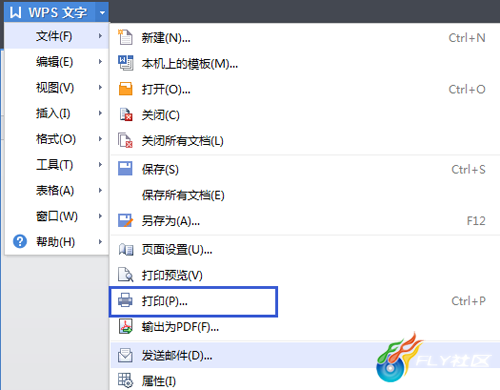Expand the 格式(O) submenu arrow

click(x=100, y=139)
